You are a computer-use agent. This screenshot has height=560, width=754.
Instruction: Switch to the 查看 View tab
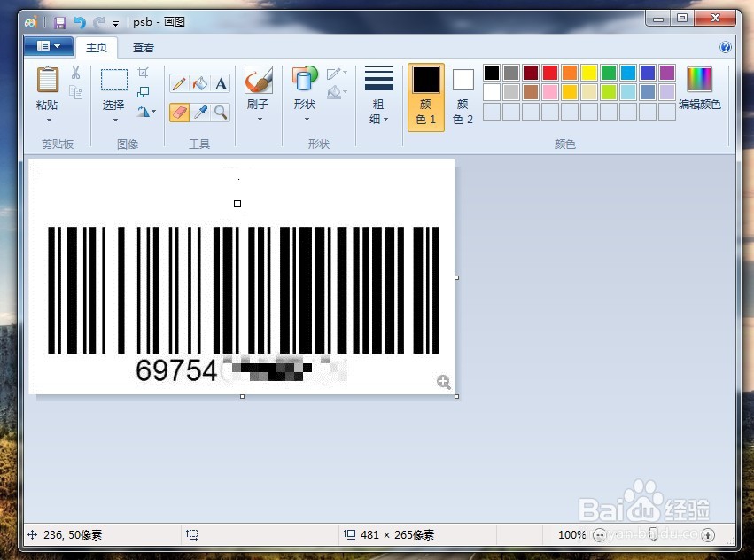click(x=144, y=47)
